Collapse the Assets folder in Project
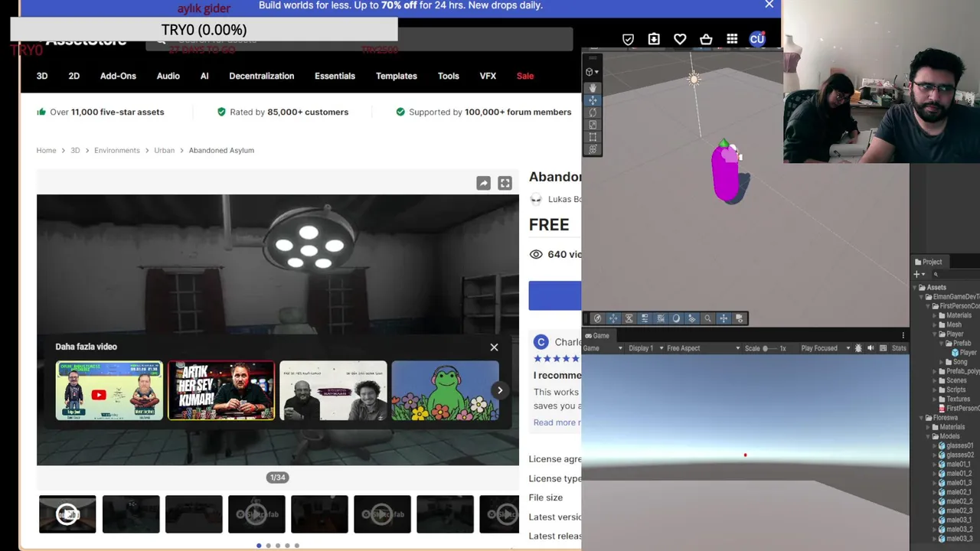 [x=916, y=288]
